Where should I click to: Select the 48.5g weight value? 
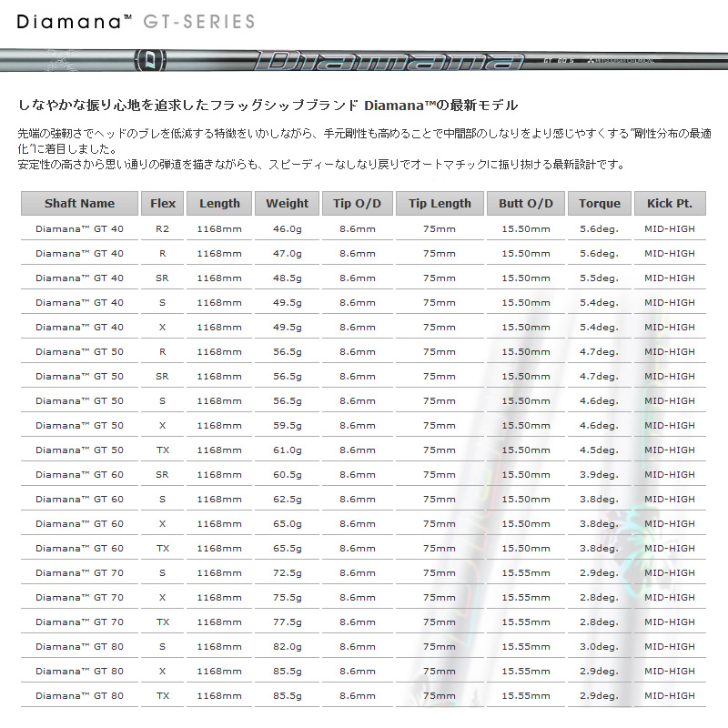[288, 278]
